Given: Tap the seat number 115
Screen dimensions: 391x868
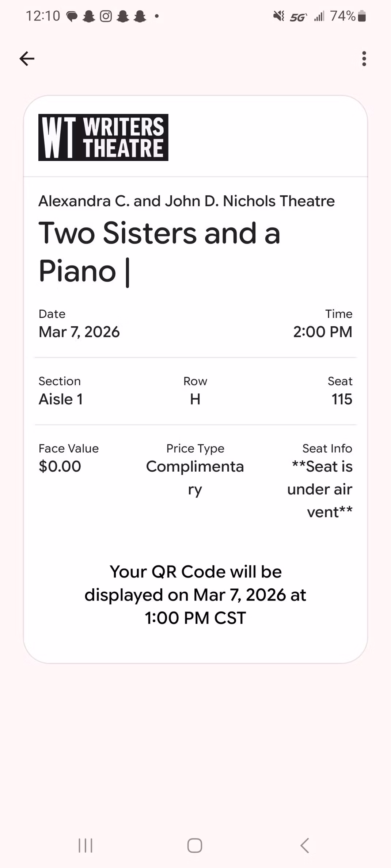Looking at the screenshot, I should 342,399.
